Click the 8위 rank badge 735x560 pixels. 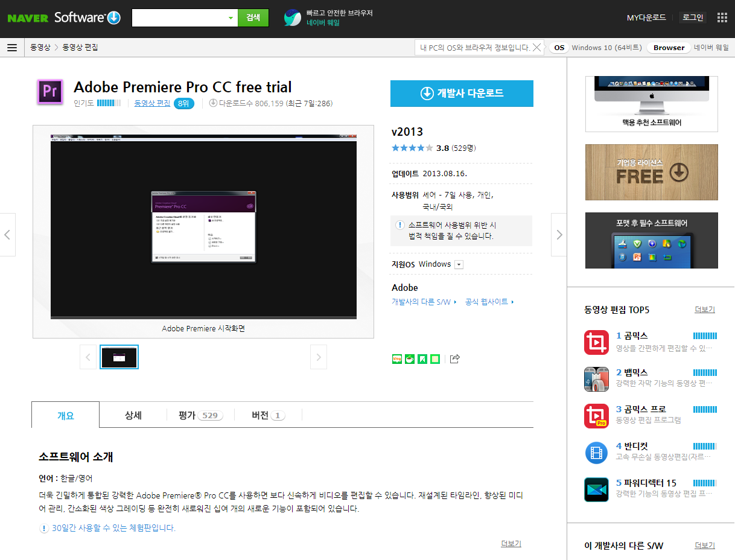(x=184, y=103)
